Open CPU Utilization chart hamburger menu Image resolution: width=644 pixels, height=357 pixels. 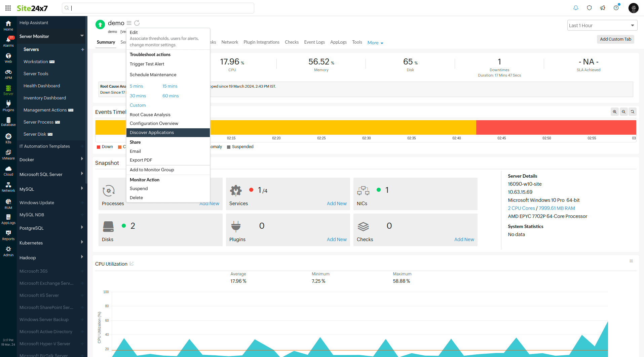pos(631,261)
